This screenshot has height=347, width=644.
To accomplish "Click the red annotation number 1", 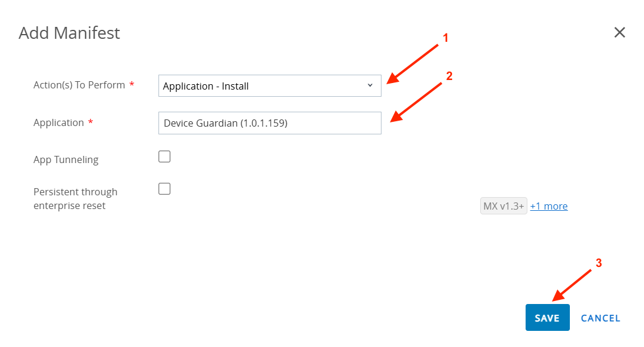I will point(444,38).
